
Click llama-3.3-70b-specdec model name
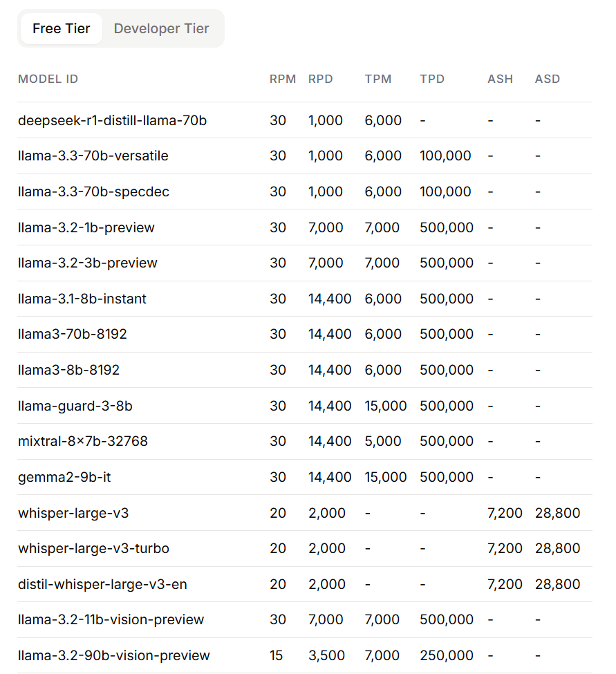[x=93, y=191]
